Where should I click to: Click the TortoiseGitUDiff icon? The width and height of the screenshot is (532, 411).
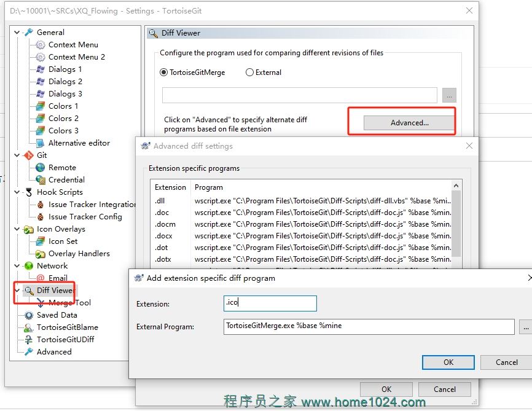click(29, 339)
